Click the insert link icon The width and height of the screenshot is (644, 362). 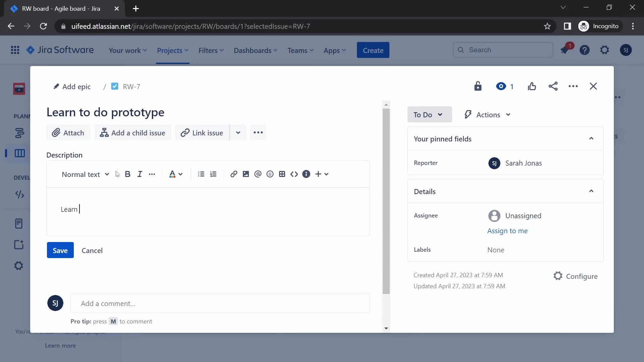[233, 174]
